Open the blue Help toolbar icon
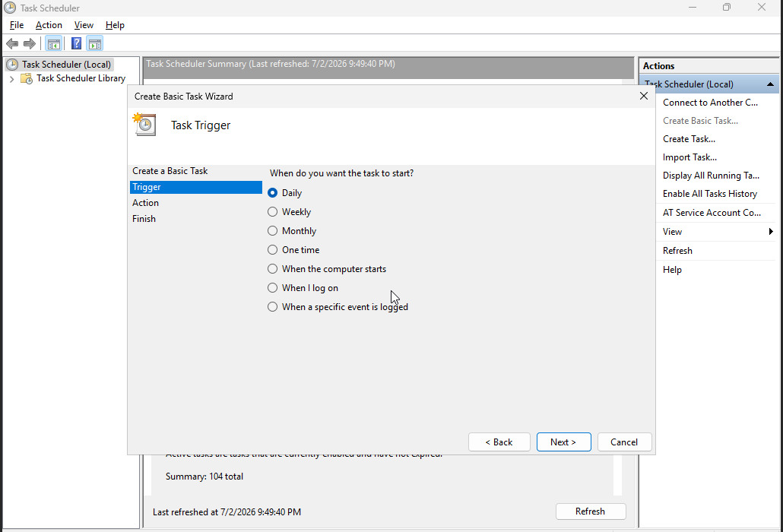Image resolution: width=783 pixels, height=532 pixels. 77,44
